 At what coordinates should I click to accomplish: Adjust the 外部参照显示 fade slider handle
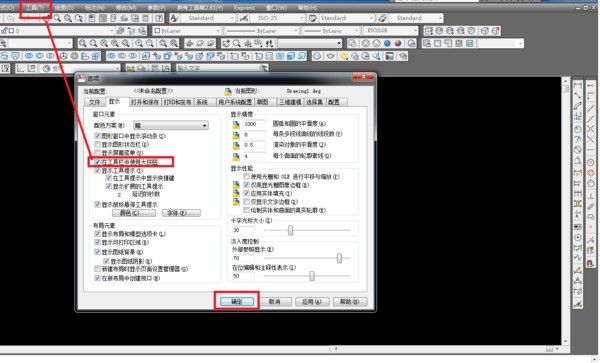pos(339,258)
